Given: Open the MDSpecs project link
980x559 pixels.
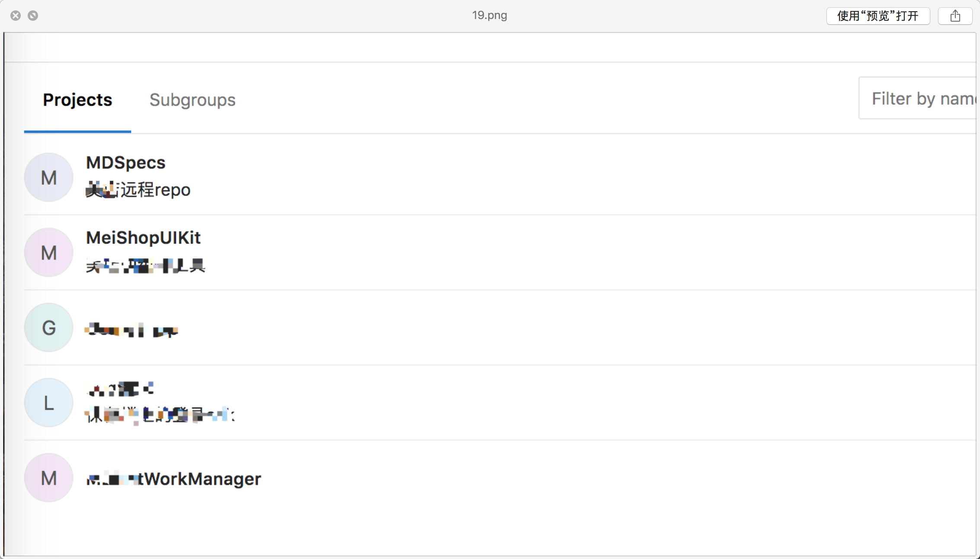Looking at the screenshot, I should tap(125, 163).
